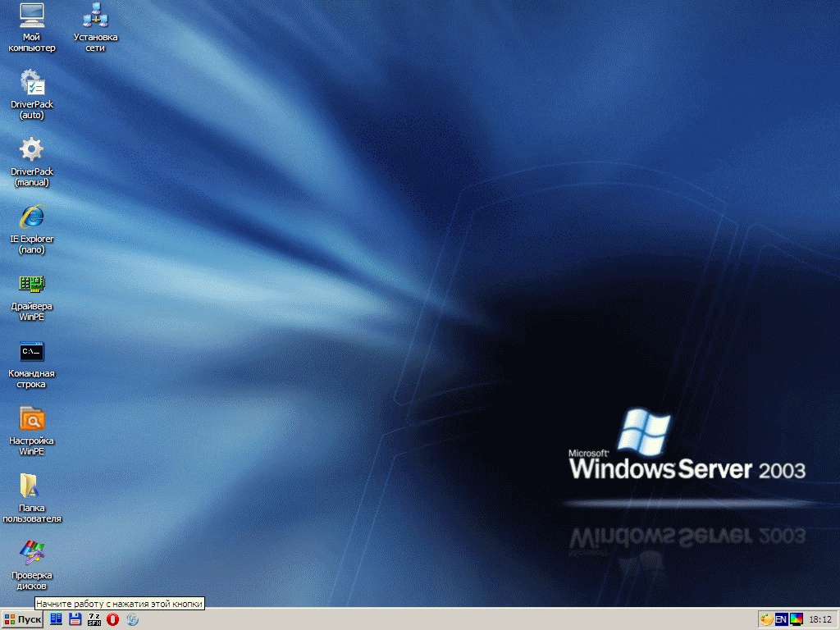Screen dimensions: 840x630
Task: Open the Папка пользователя folder icon
Action: point(32,499)
